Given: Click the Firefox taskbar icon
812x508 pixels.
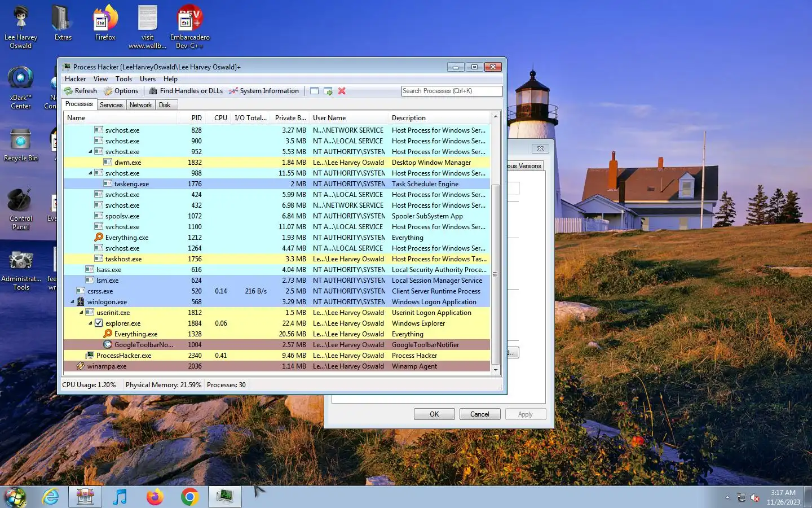Looking at the screenshot, I should coord(155,497).
